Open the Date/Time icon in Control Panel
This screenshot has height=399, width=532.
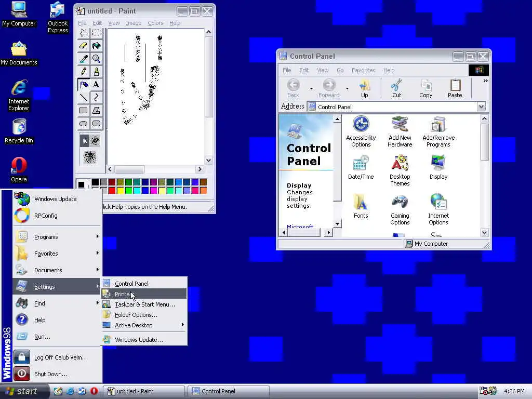point(361,167)
